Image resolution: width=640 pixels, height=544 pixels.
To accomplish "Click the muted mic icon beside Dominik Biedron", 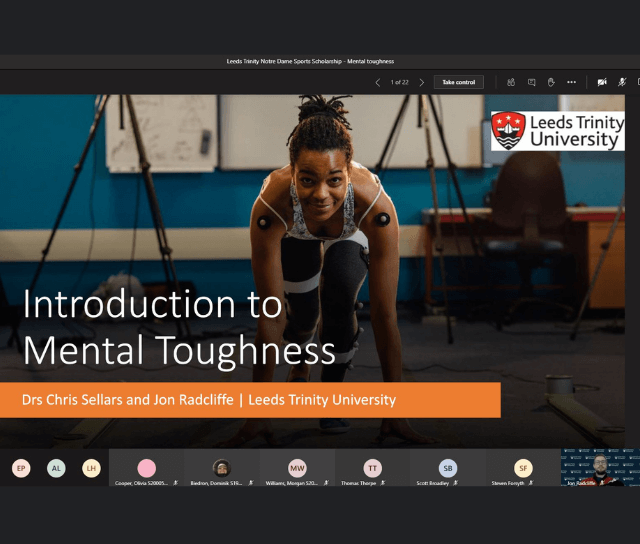I will coord(251,483).
